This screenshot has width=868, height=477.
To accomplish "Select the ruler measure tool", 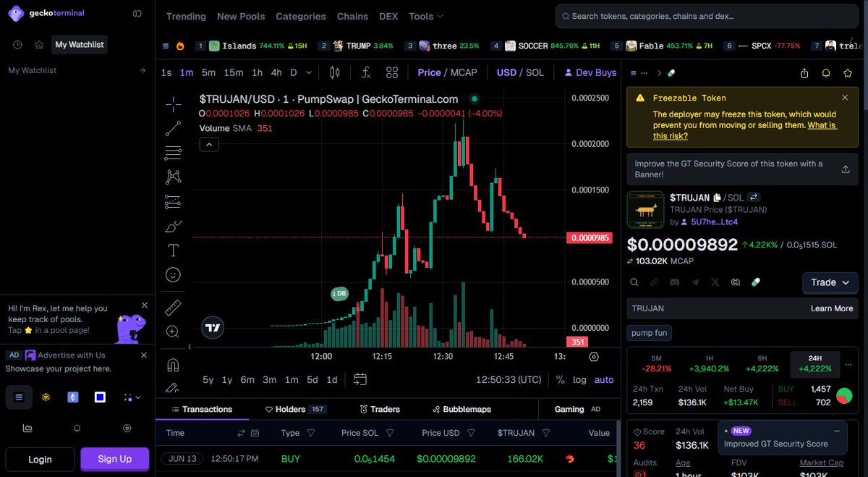I will pos(173,307).
